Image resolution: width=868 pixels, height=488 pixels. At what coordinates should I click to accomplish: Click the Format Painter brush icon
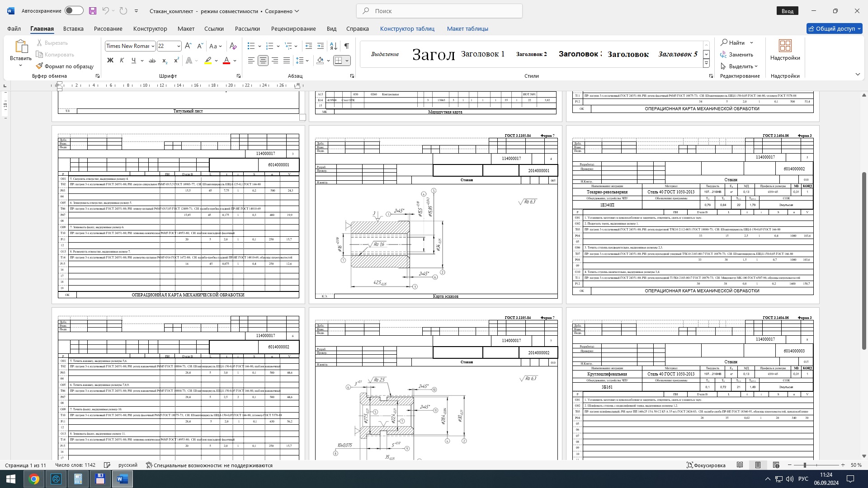[40, 66]
